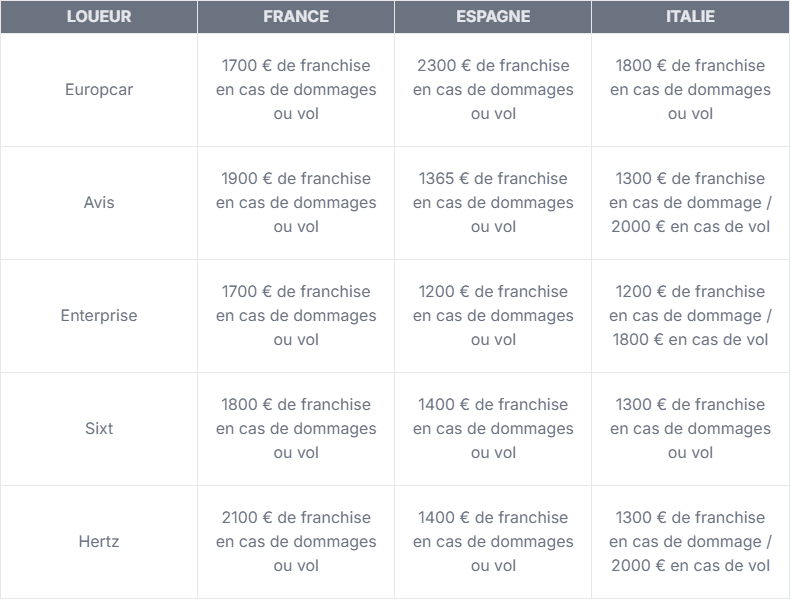Screen dimensions: 790x599
Task: Click Avis's Italie franchise cell
Action: pos(690,203)
